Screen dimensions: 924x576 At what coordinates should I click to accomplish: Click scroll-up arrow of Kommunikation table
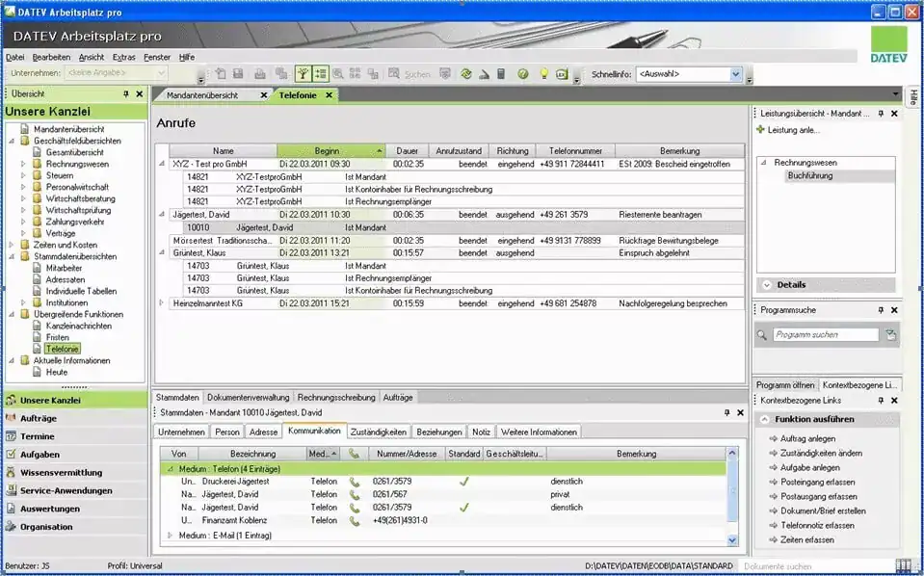pyautogui.click(x=732, y=453)
